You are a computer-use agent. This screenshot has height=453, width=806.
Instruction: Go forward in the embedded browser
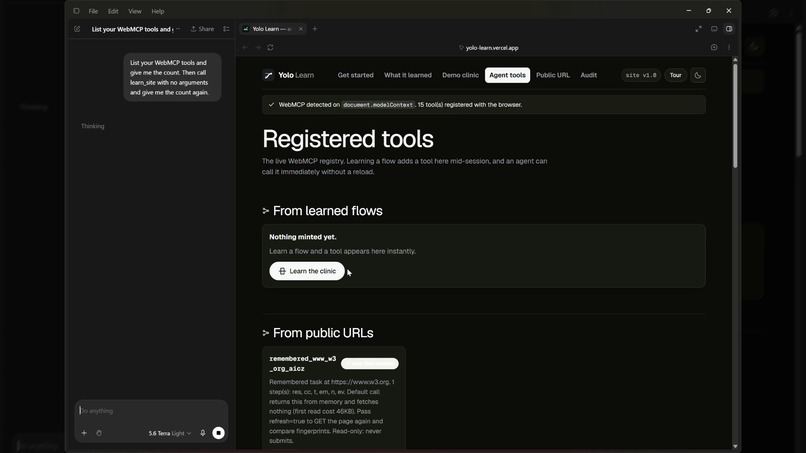(x=258, y=47)
